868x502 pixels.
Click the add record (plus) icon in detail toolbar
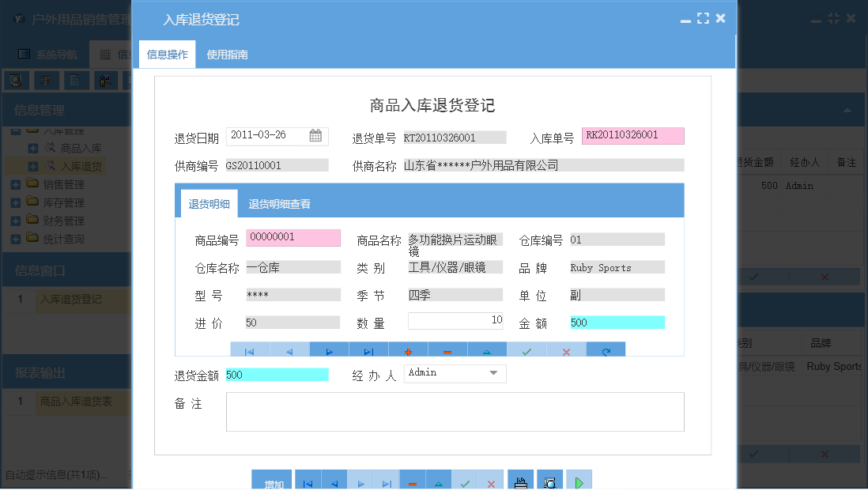pos(408,349)
